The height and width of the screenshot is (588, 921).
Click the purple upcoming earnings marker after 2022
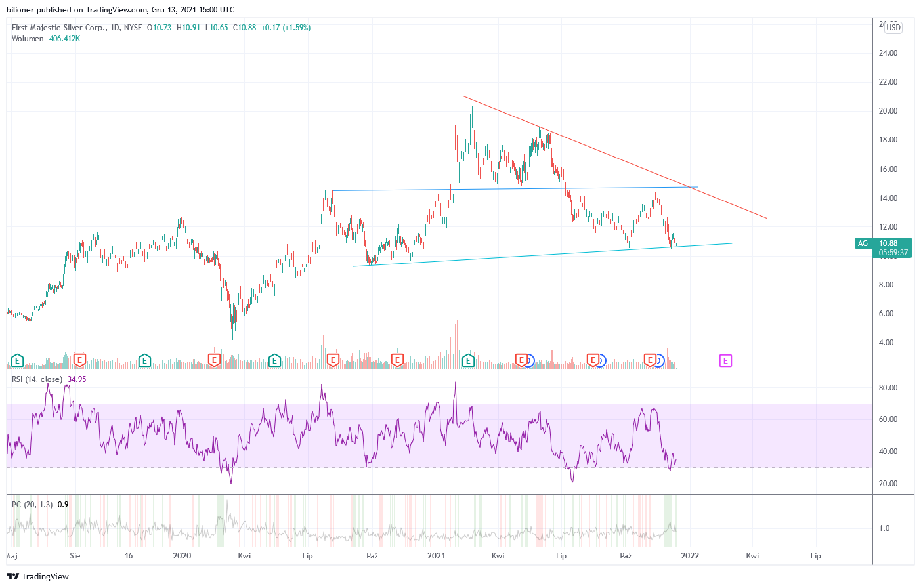click(725, 360)
